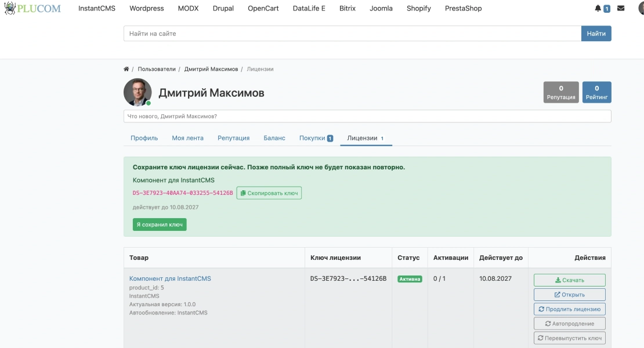644x348 pixels.
Task: Go to 'Дмитрий Максимов' breadcrumb link
Action: click(x=211, y=69)
